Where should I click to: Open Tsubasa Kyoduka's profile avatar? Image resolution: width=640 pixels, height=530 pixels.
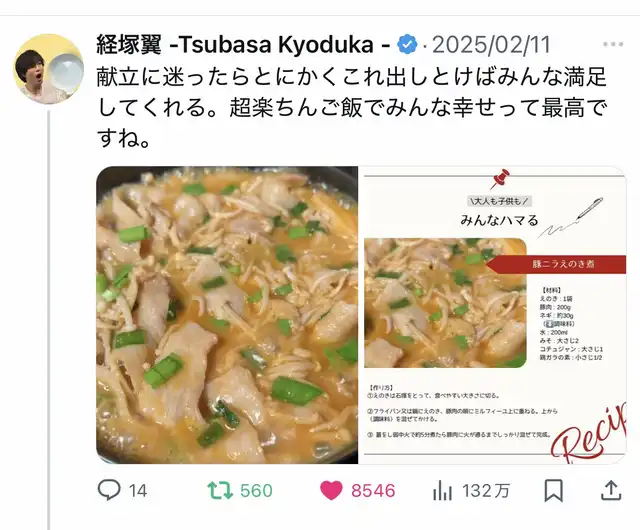point(49,69)
